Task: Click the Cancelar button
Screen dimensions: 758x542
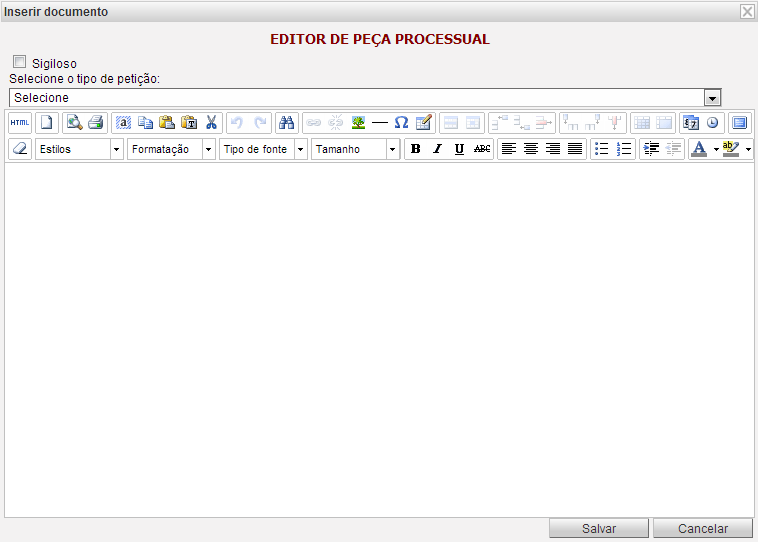Action: [x=703, y=528]
